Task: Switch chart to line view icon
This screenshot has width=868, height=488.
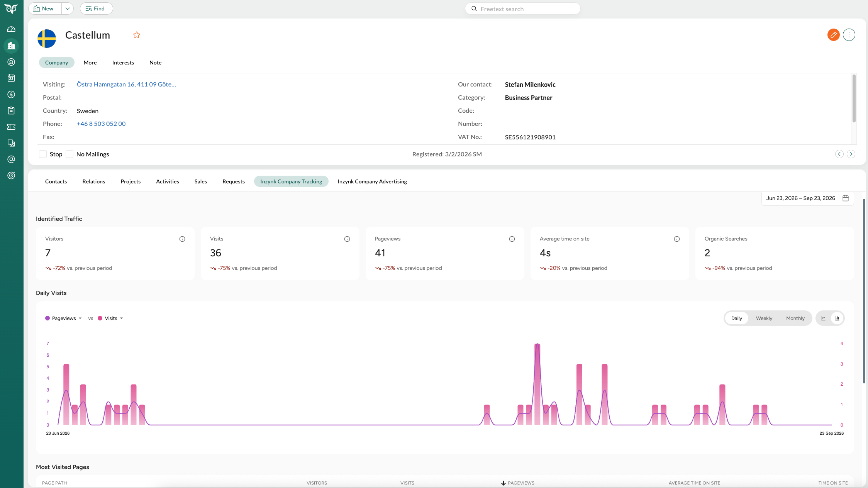Action: point(823,318)
